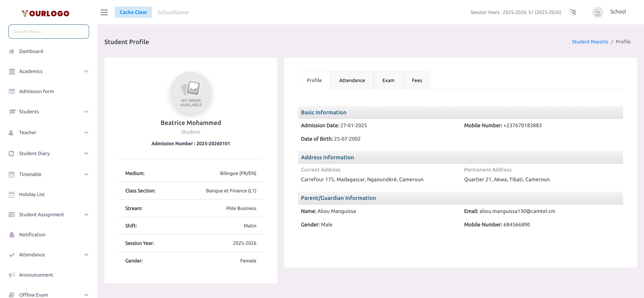Click inside the Search Menu field
This screenshot has height=298, width=644.
pos(49,32)
